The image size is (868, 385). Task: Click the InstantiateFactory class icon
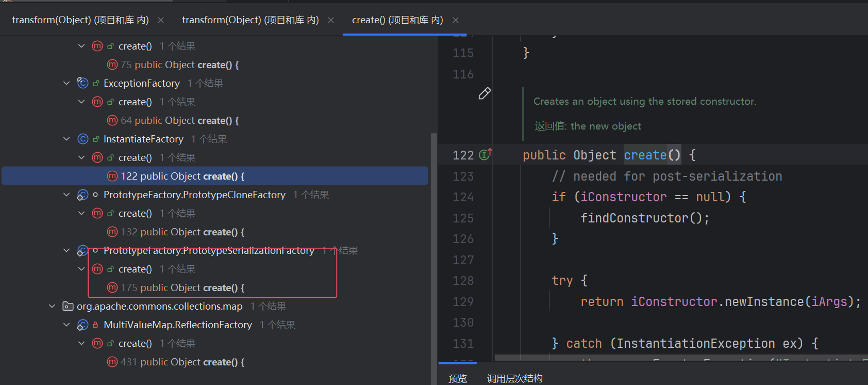pyautogui.click(x=82, y=139)
